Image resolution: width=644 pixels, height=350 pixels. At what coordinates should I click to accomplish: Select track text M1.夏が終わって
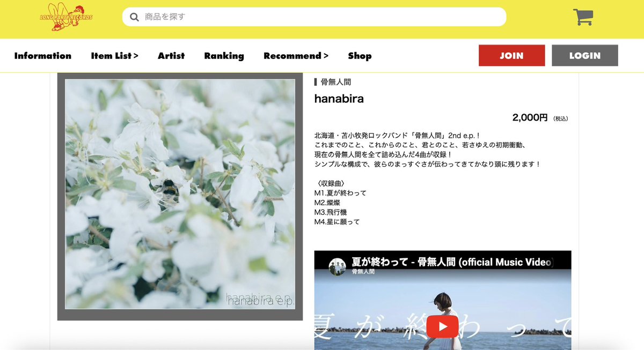[340, 193]
